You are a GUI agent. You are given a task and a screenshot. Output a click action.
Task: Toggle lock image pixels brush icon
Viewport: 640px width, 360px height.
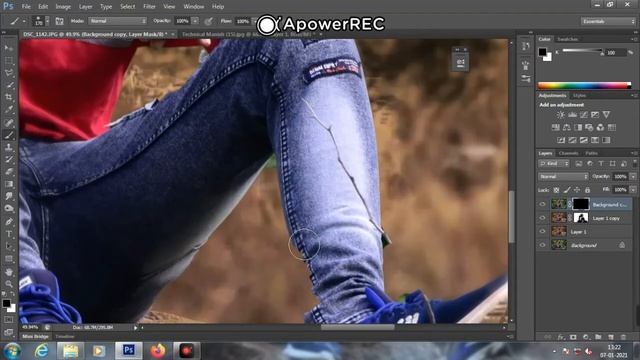point(567,190)
